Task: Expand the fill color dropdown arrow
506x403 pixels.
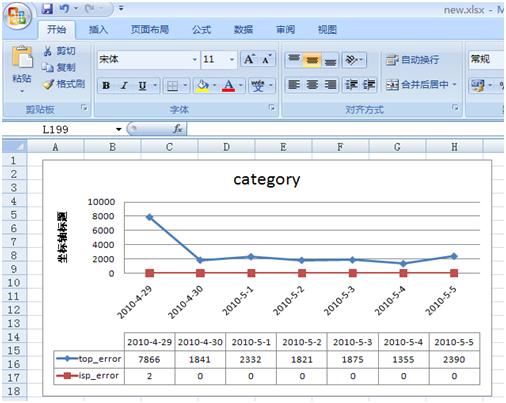Action: [215, 86]
